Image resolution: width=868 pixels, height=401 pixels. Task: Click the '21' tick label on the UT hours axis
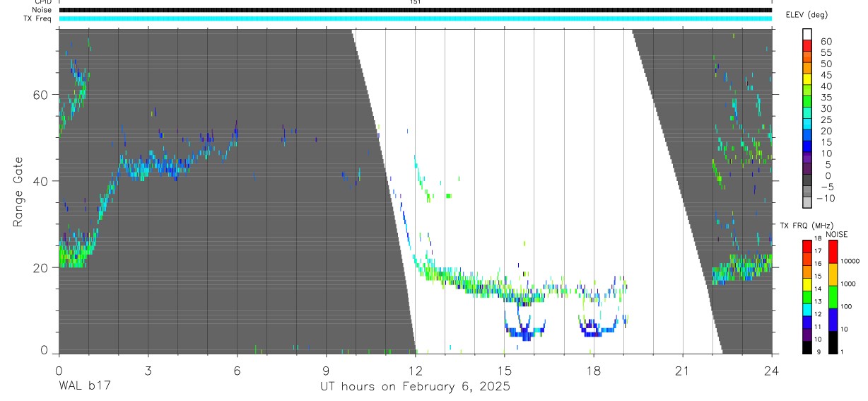683,370
